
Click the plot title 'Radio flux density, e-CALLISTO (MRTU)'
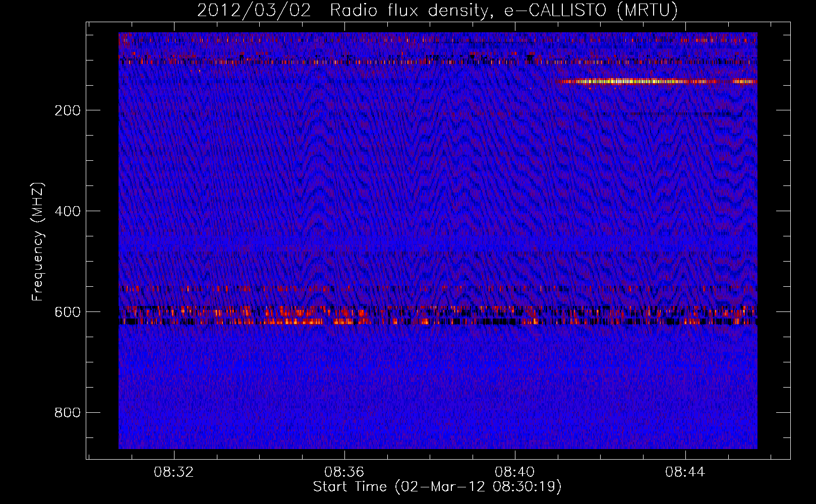pyautogui.click(x=504, y=10)
